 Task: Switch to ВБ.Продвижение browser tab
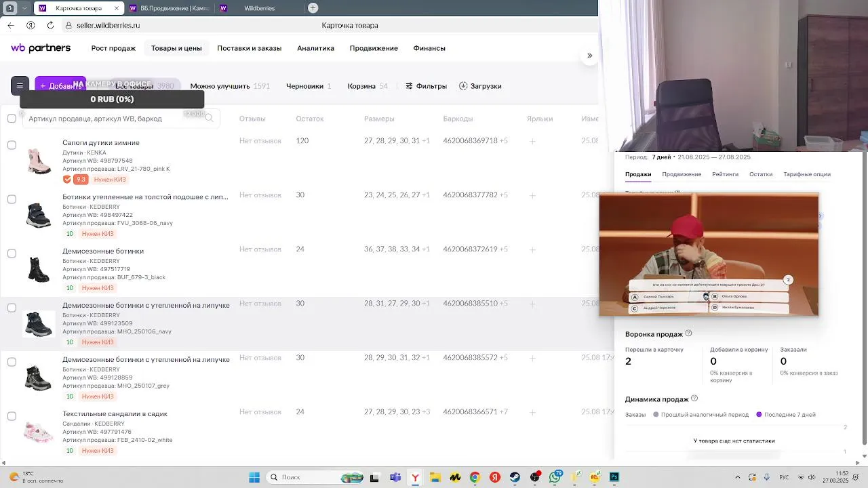pos(168,8)
